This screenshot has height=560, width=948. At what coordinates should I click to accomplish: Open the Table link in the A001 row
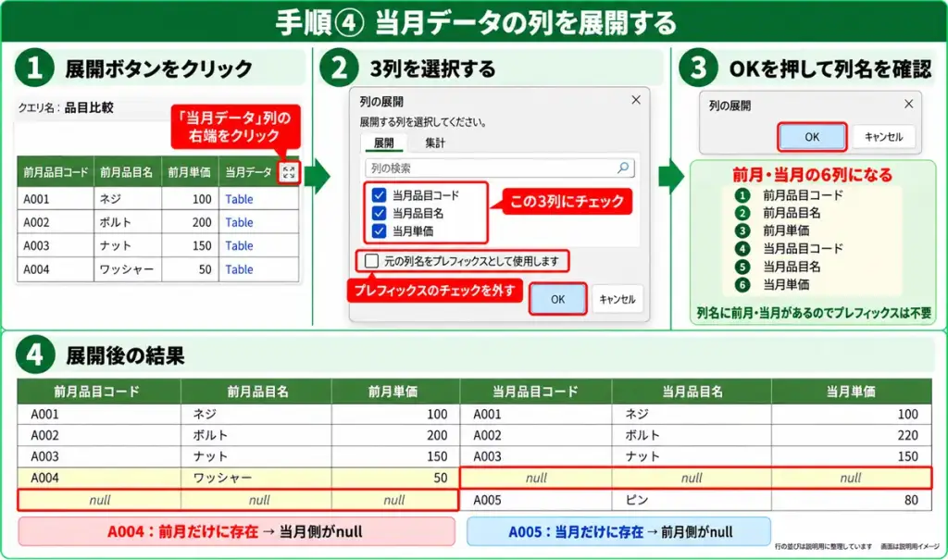pyautogui.click(x=240, y=199)
